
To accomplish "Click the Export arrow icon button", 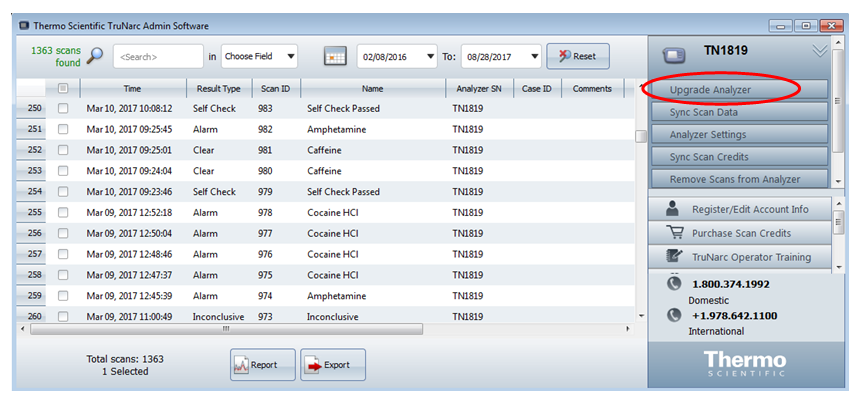I will coord(332,365).
